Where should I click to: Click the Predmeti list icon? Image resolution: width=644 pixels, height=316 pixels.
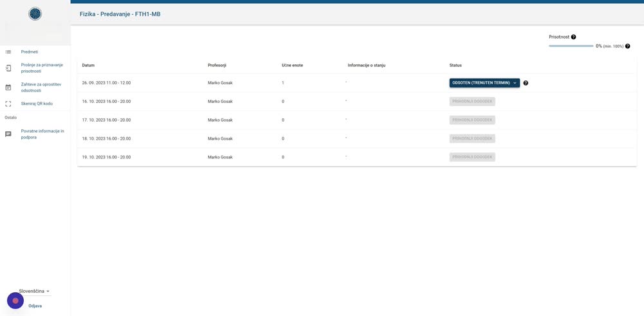point(8,51)
